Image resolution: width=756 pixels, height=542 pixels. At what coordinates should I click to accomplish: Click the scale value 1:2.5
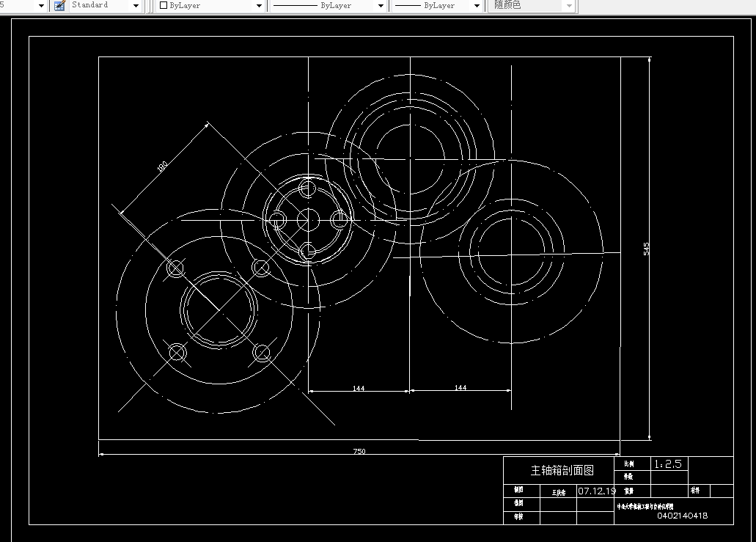(x=668, y=464)
